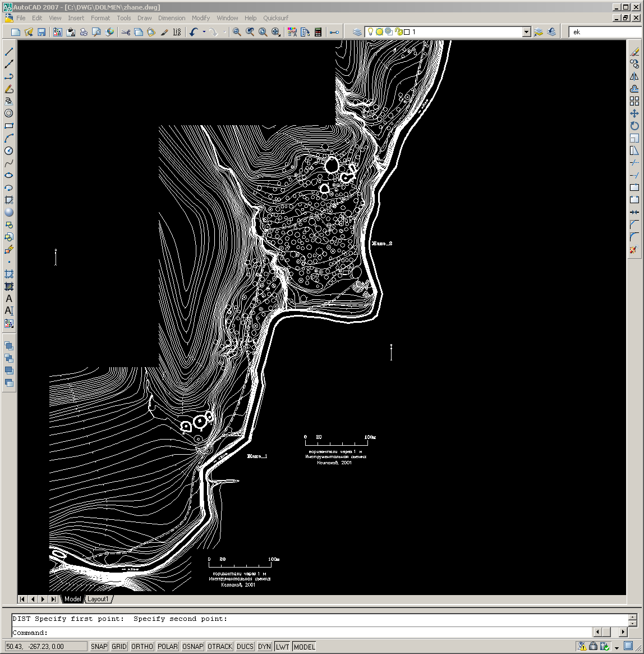
Task: Toggle the LWT lineweight button
Action: pos(282,647)
